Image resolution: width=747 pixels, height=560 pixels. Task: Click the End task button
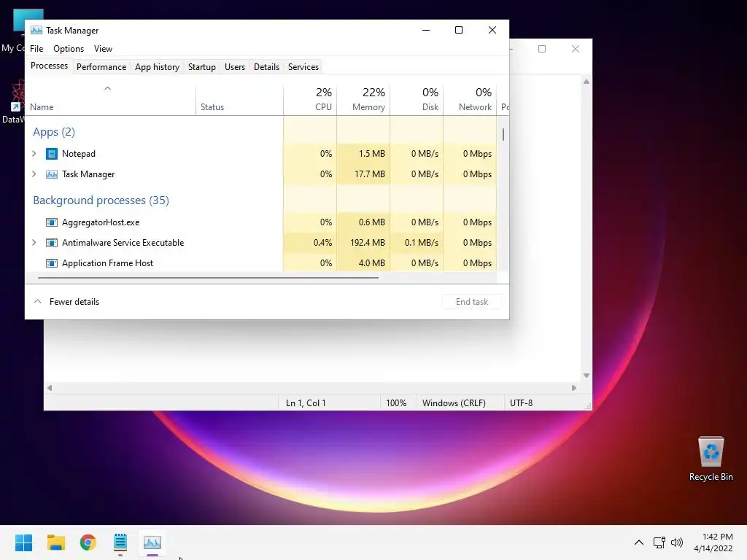(x=472, y=302)
